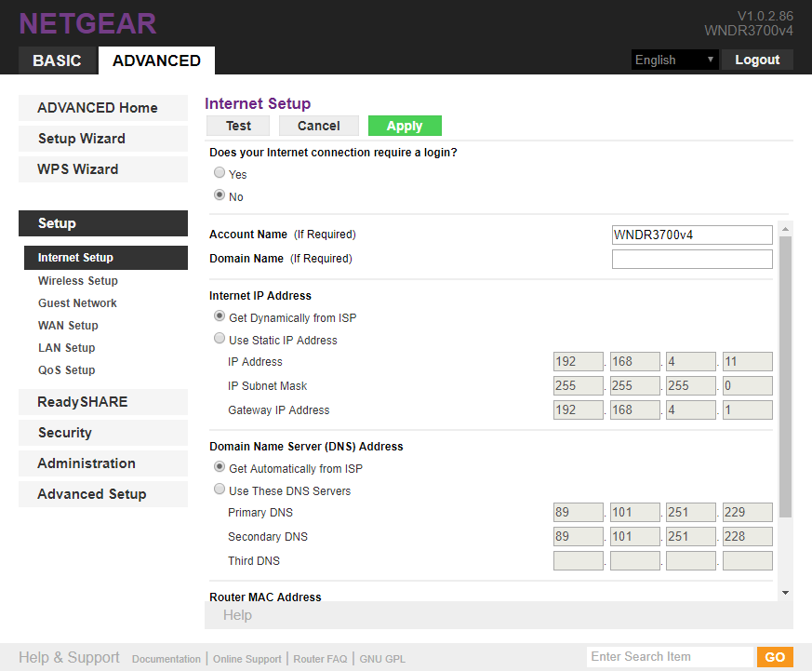Expand the Security section
Screen dimensions: 812x671
click(x=103, y=433)
